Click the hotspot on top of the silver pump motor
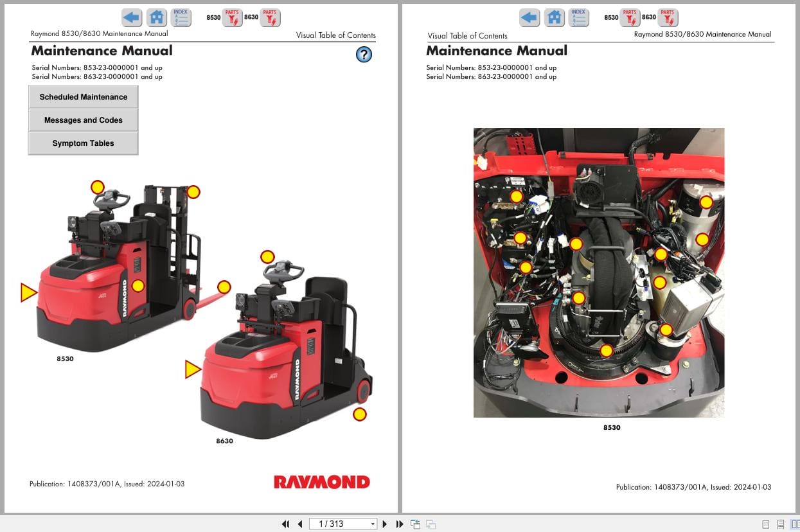This screenshot has width=800, height=532. coord(706,202)
